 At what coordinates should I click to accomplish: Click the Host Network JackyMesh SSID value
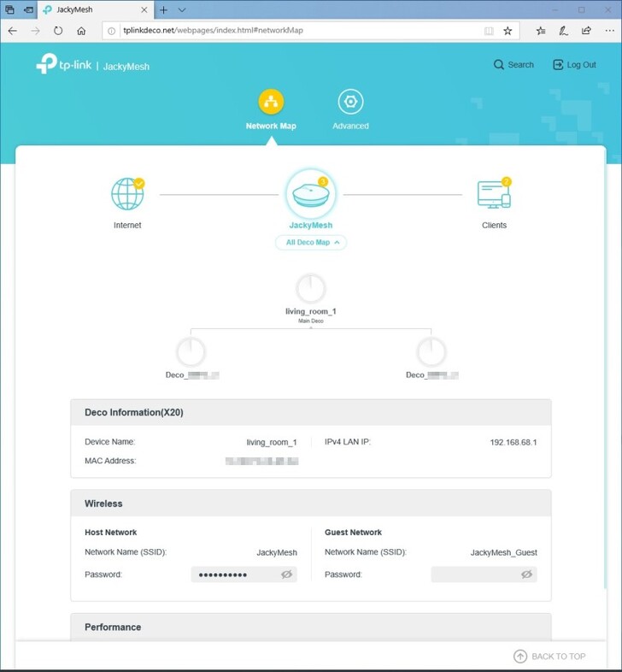[x=277, y=552]
